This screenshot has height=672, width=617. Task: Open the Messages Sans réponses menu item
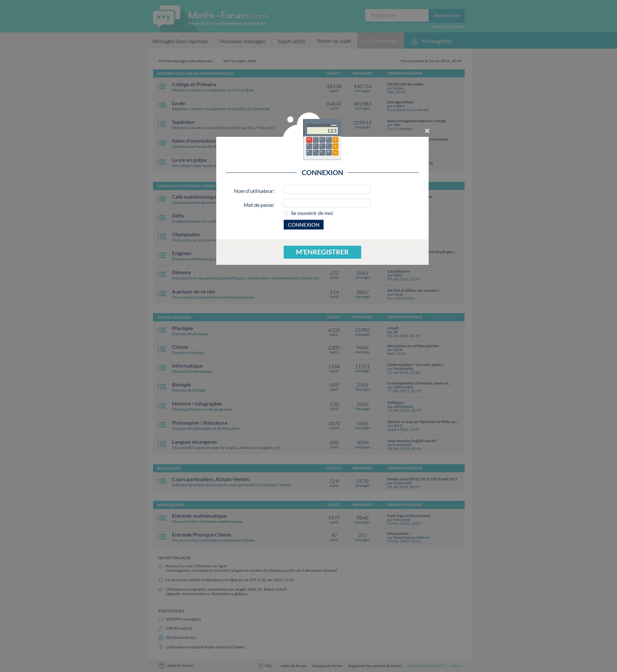pyautogui.click(x=180, y=41)
